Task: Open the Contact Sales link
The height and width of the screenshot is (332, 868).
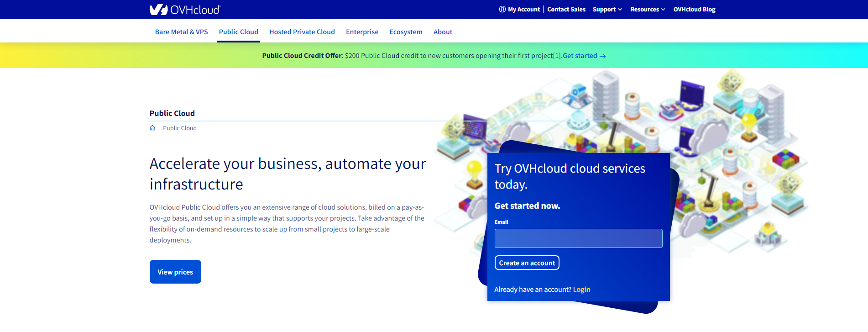Action: (x=566, y=9)
